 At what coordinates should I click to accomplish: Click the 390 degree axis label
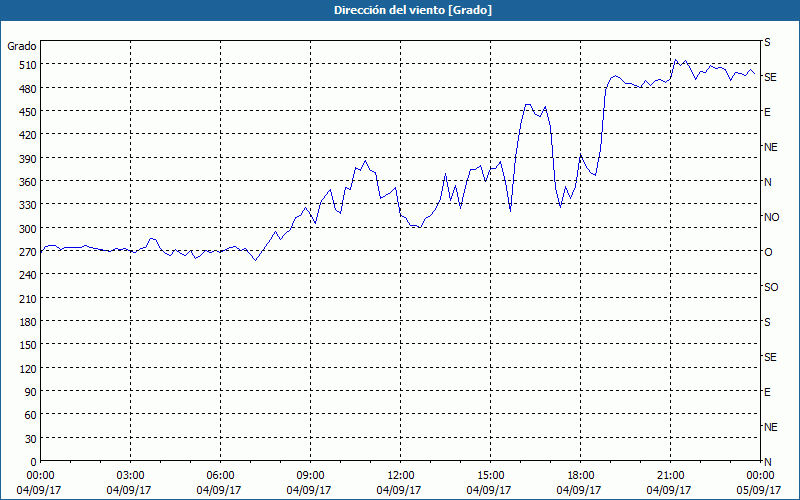(29, 159)
